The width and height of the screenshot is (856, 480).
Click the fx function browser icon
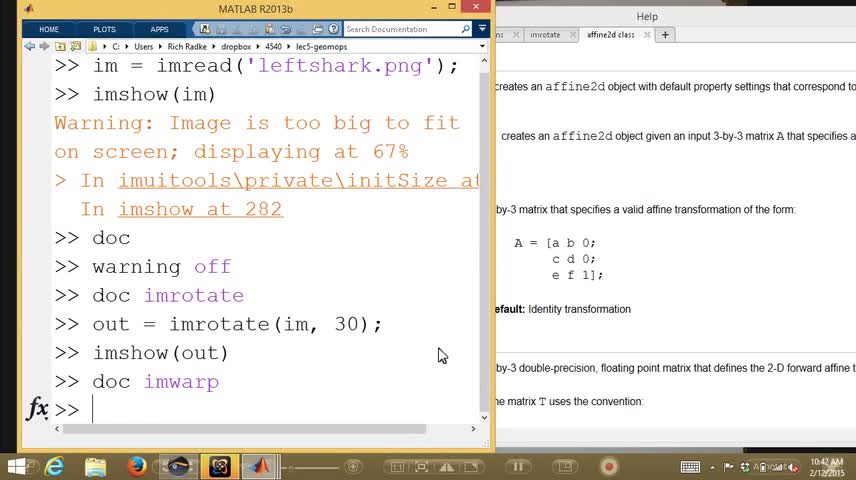(37, 408)
